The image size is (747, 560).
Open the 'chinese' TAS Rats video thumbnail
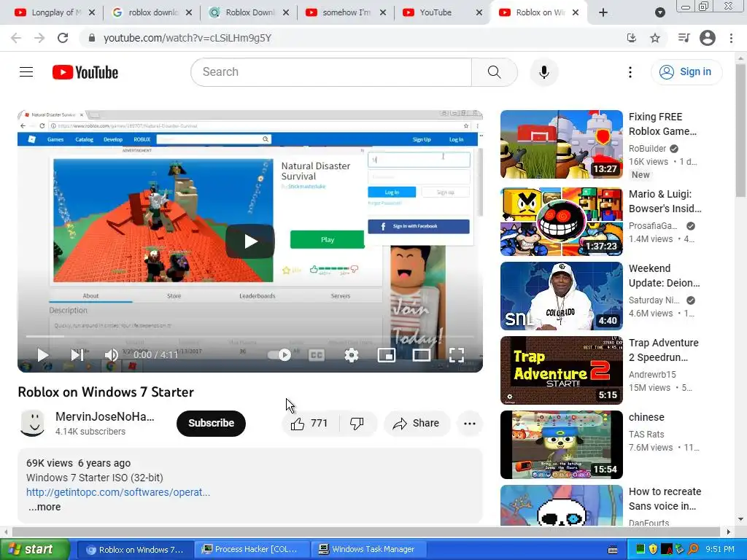(x=561, y=444)
